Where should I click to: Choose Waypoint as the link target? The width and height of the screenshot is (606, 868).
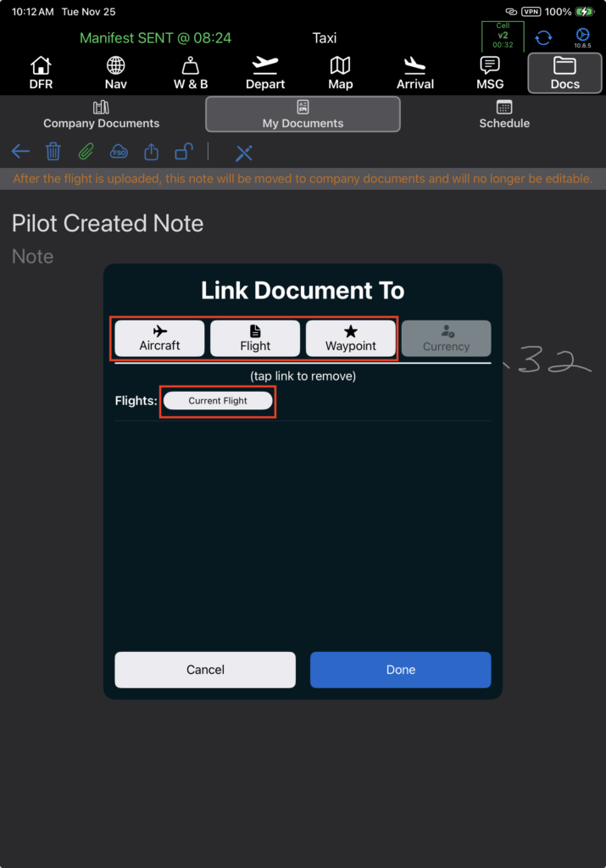tap(351, 338)
